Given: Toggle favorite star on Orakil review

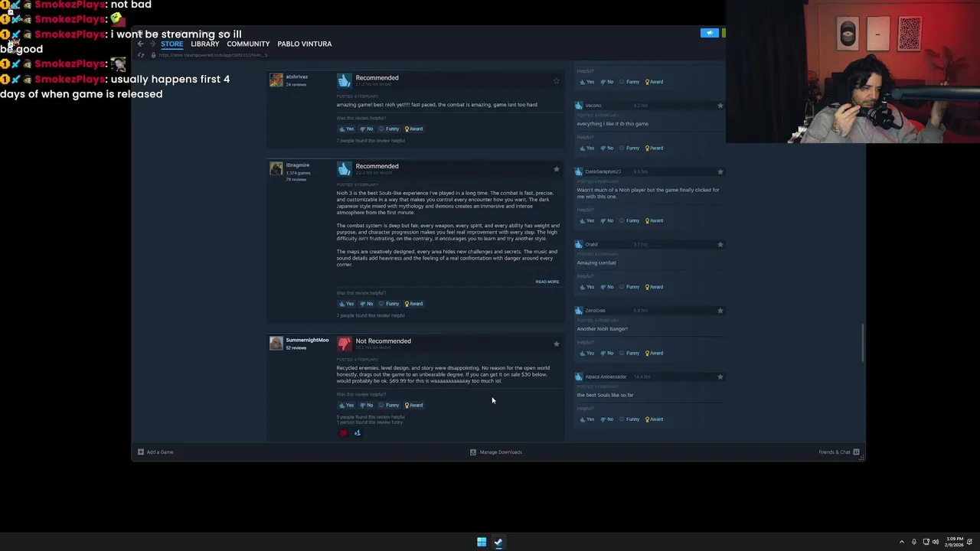Looking at the screenshot, I should click(720, 245).
